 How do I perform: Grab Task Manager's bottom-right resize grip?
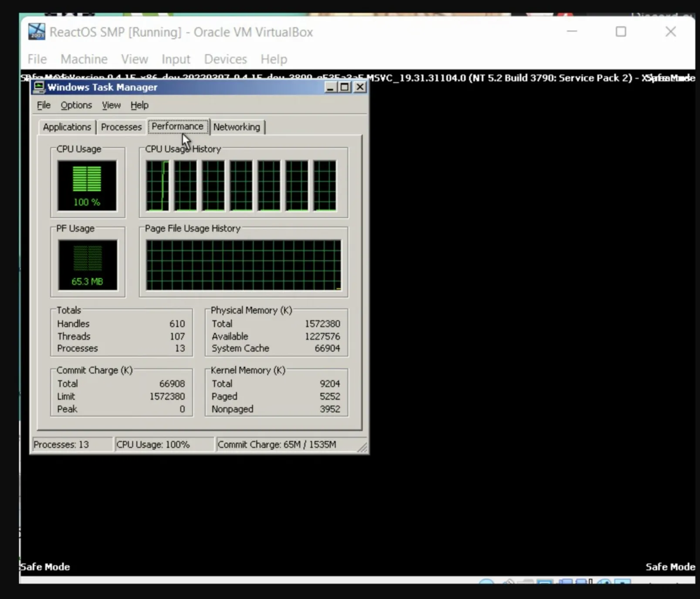[x=362, y=448]
